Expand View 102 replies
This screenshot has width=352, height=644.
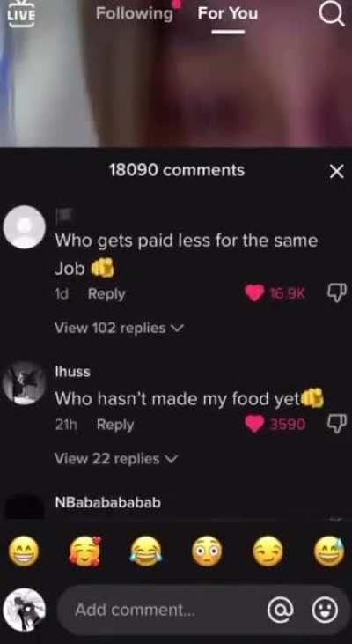120,328
